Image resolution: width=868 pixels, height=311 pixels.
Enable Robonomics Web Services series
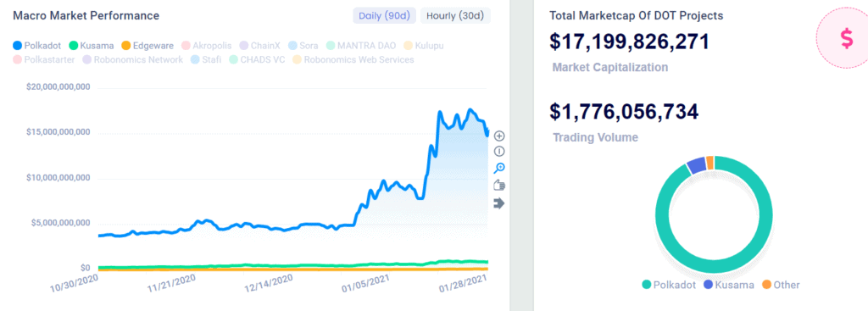tap(353, 59)
